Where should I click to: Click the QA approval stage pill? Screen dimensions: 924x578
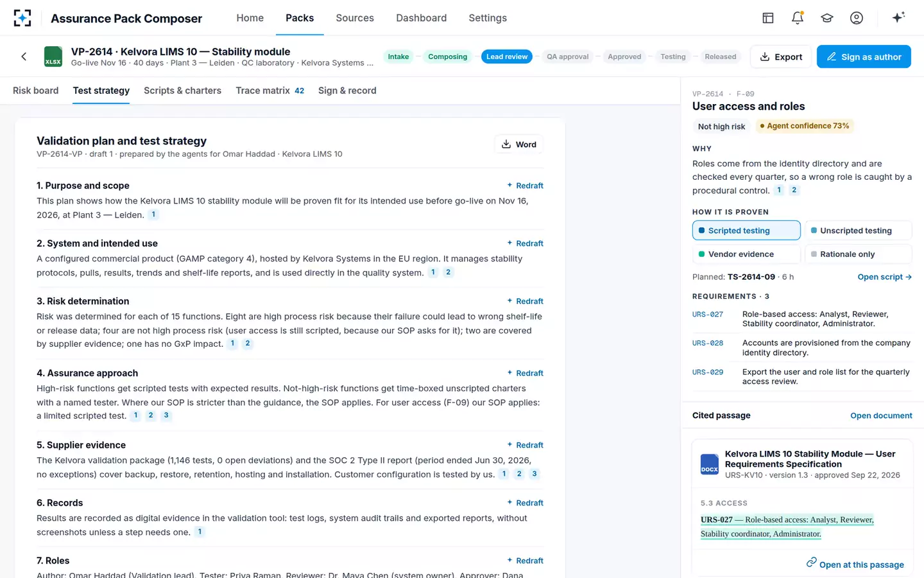click(x=568, y=57)
